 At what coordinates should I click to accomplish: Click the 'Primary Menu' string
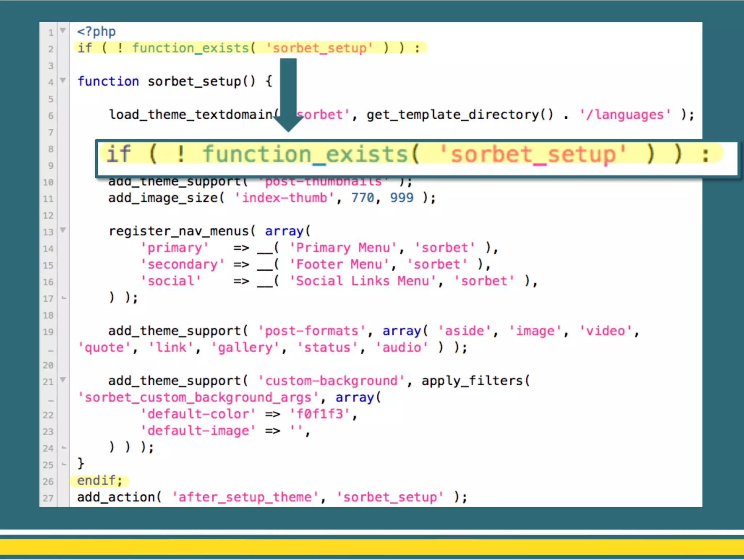click(343, 248)
